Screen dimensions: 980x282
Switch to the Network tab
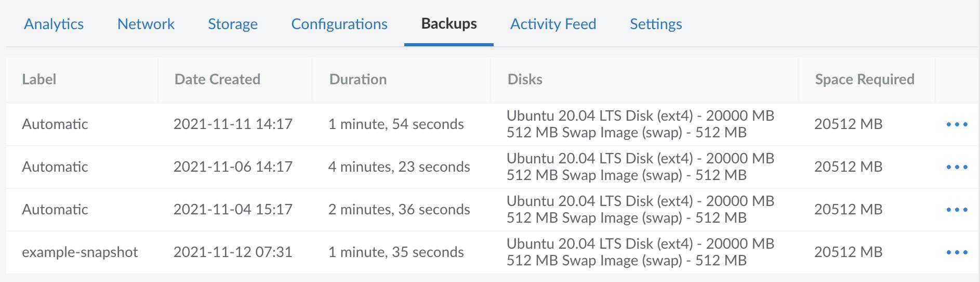coord(146,24)
